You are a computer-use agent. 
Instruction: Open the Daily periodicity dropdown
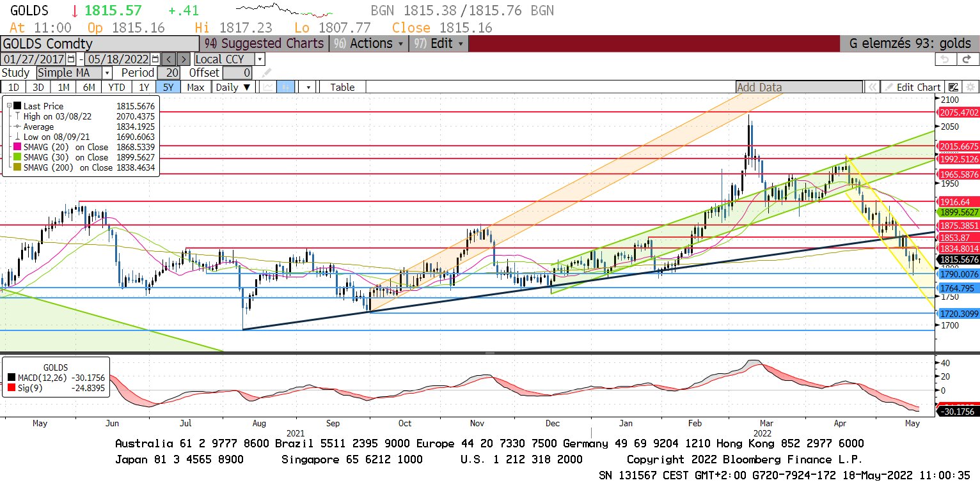[x=233, y=87]
